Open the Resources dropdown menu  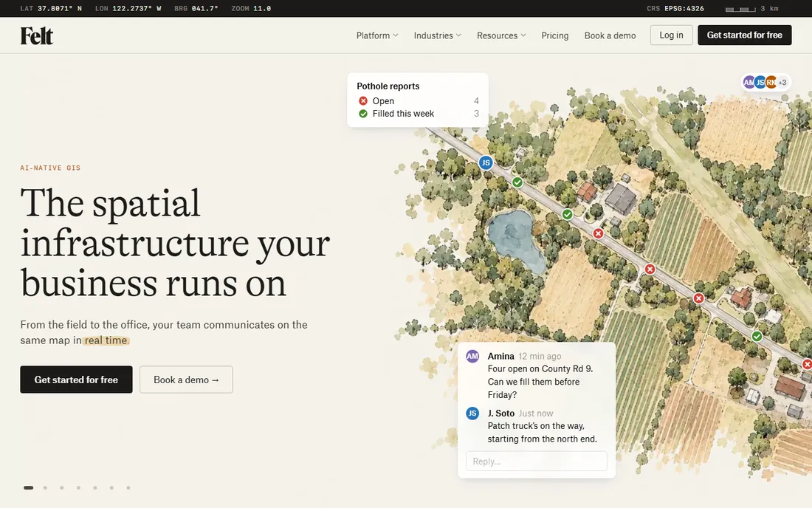coord(501,35)
